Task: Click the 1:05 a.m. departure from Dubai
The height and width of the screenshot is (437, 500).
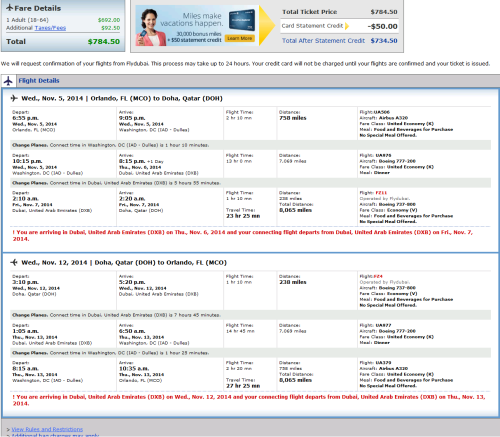Action: click(x=25, y=331)
